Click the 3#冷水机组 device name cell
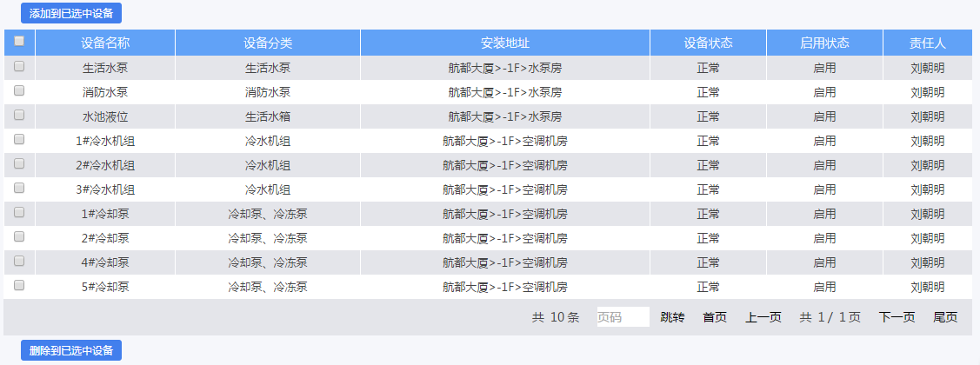The width and height of the screenshot is (980, 365). click(x=105, y=190)
